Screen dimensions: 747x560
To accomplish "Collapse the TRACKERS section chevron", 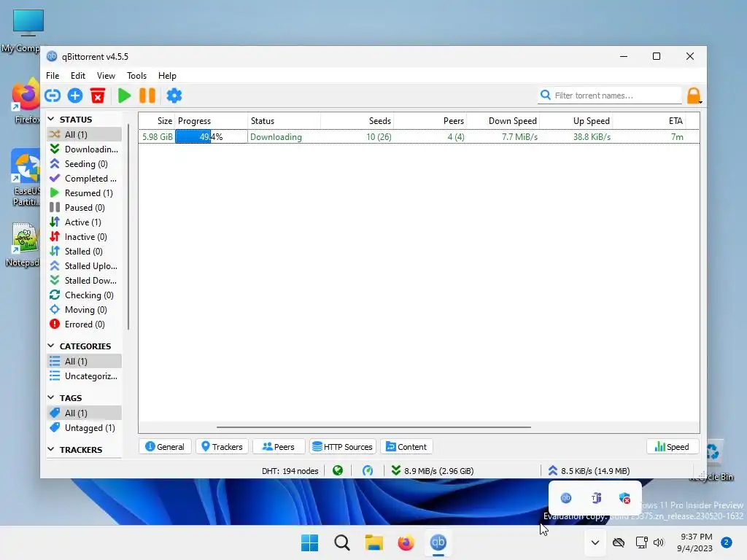I will click(x=51, y=449).
